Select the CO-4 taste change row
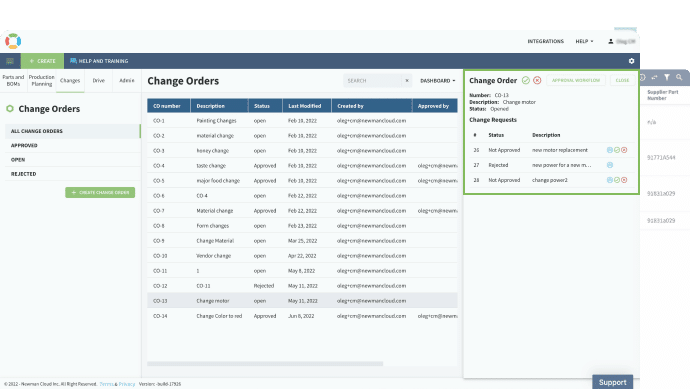 point(302,165)
